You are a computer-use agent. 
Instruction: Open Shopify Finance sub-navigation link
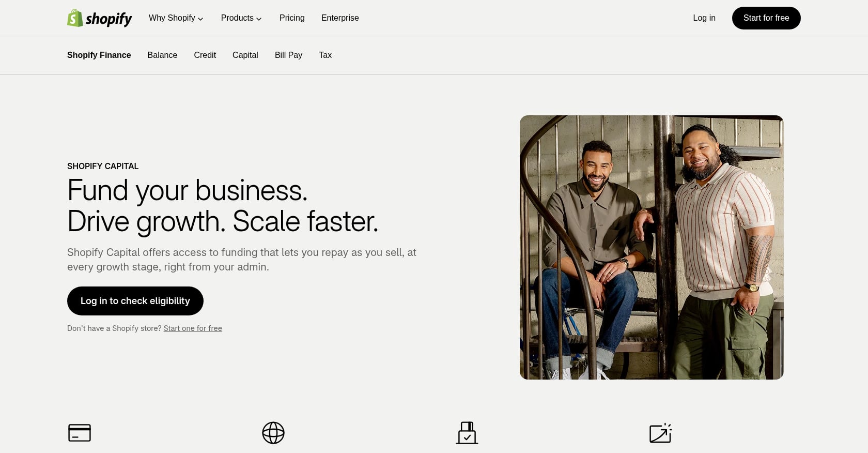click(x=99, y=55)
